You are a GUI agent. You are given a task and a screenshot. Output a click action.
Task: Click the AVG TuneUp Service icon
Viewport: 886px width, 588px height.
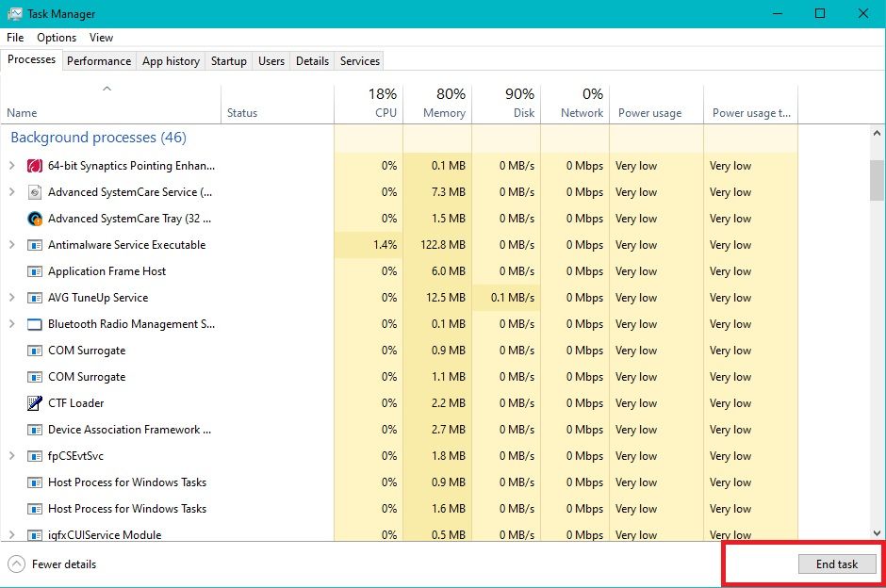tap(35, 298)
